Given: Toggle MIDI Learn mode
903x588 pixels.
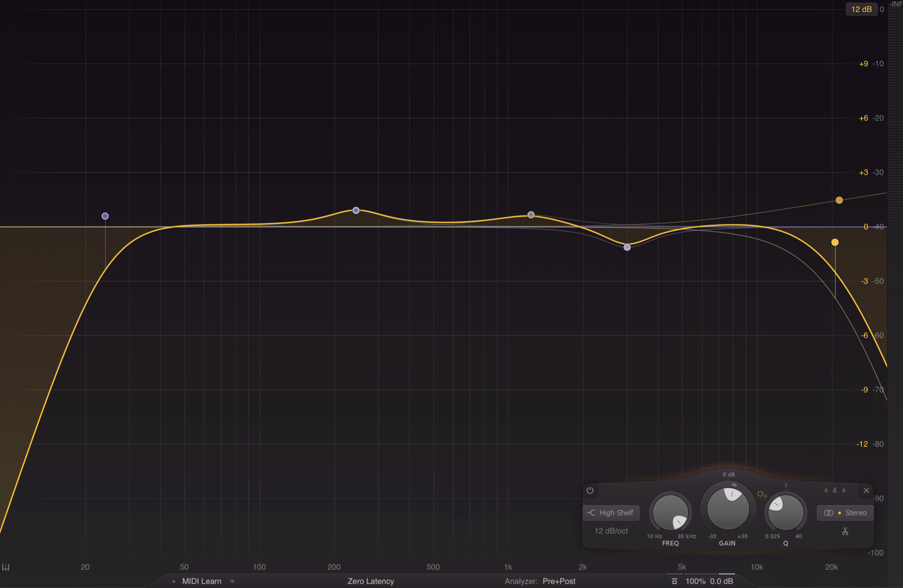Looking at the screenshot, I should tap(201, 581).
